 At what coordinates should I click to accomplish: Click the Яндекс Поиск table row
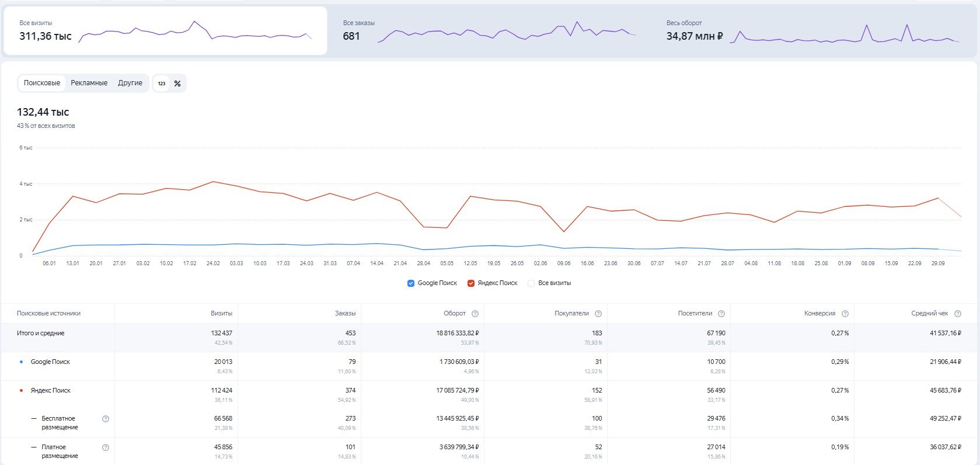[x=51, y=390]
